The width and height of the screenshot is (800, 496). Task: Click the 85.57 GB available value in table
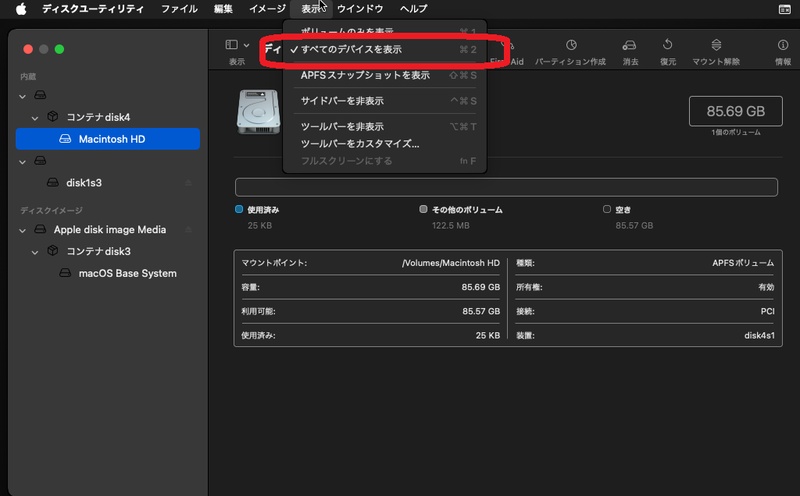(481, 311)
